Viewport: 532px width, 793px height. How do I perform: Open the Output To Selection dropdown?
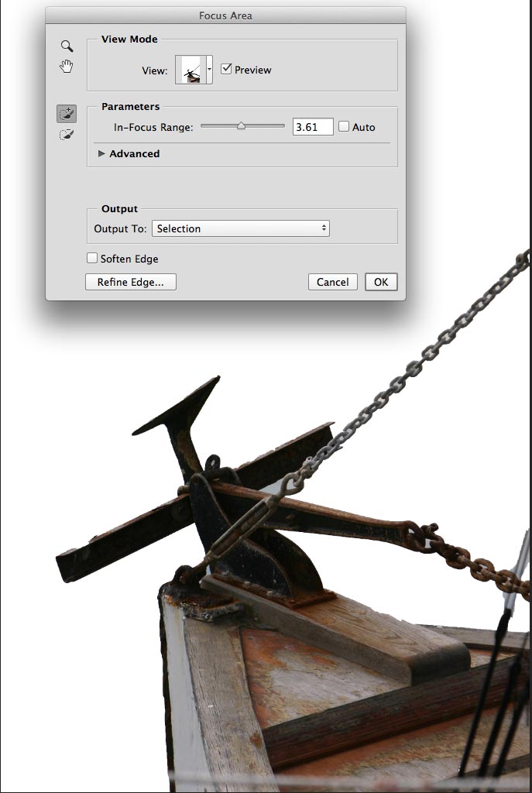[241, 228]
